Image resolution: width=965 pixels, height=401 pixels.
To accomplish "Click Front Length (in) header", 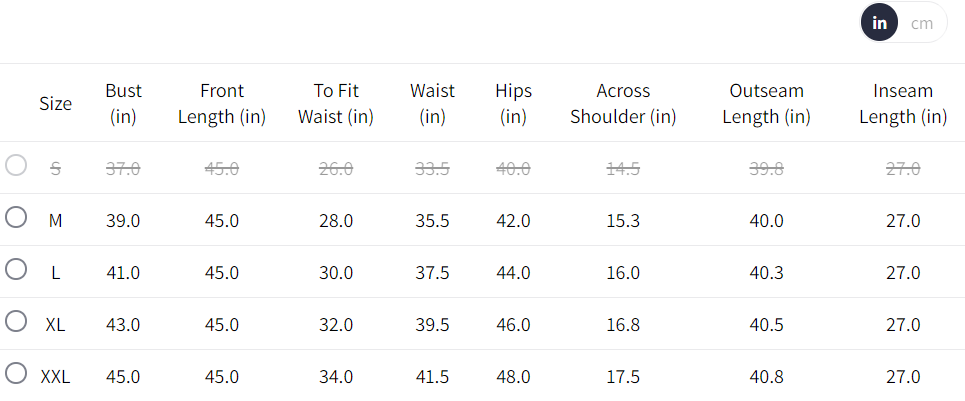I will (x=222, y=103).
